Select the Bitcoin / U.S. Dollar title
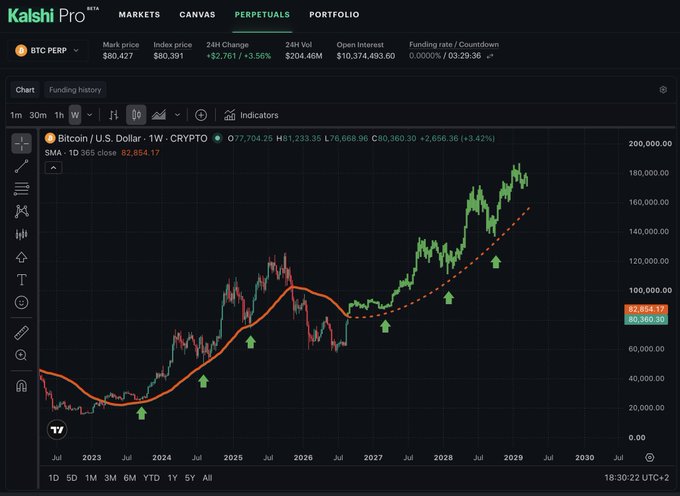680x496 pixels. pos(99,138)
